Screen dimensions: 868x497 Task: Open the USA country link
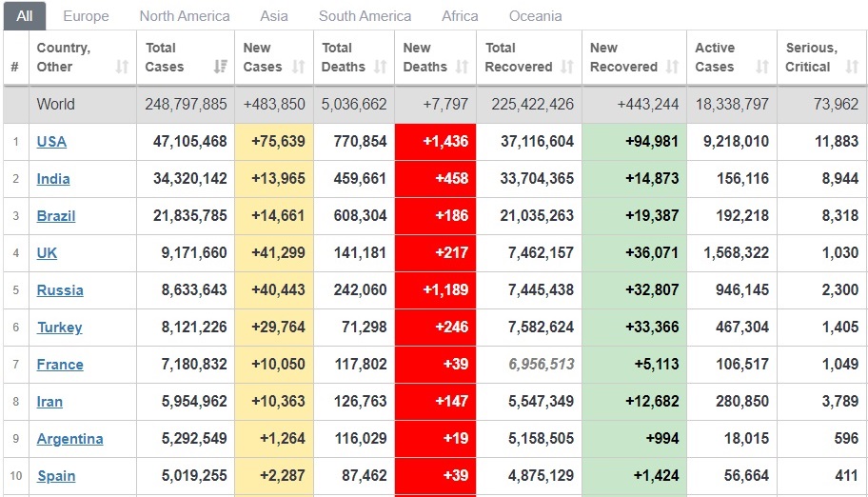(51, 142)
